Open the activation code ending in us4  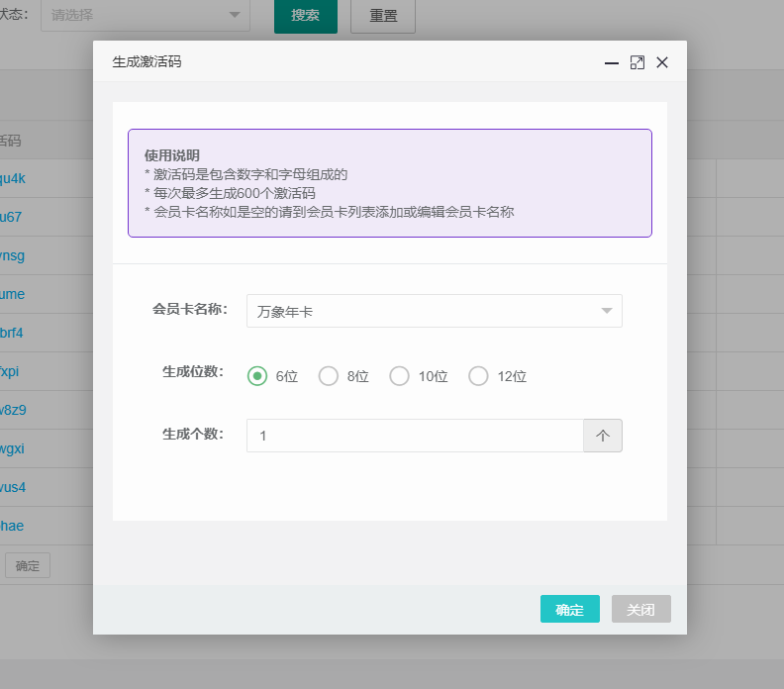click(13, 487)
